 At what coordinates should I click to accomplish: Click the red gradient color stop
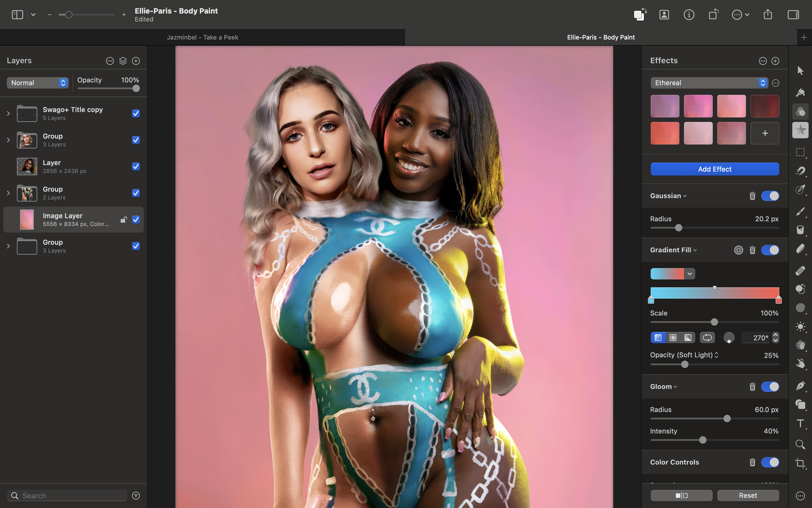(x=778, y=300)
